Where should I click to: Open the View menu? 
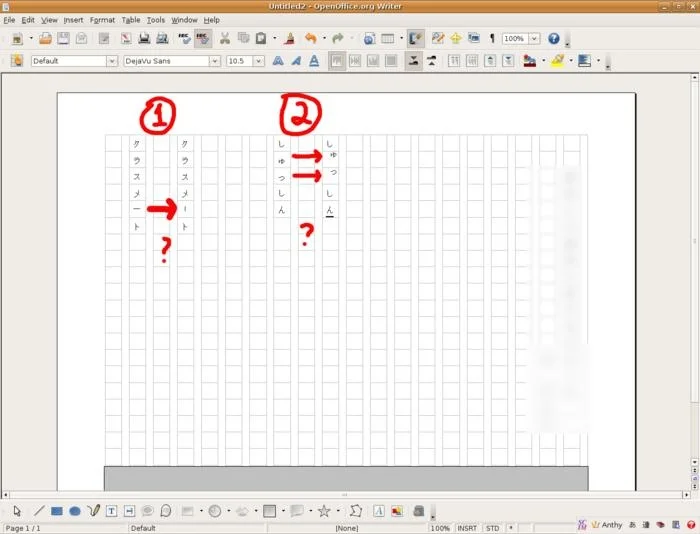tap(49, 20)
